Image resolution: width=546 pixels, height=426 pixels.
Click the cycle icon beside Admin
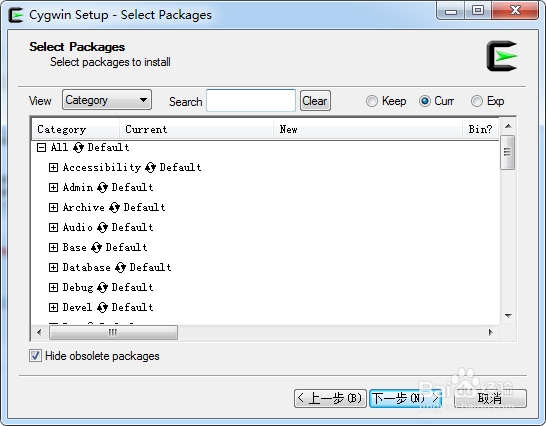click(102, 188)
